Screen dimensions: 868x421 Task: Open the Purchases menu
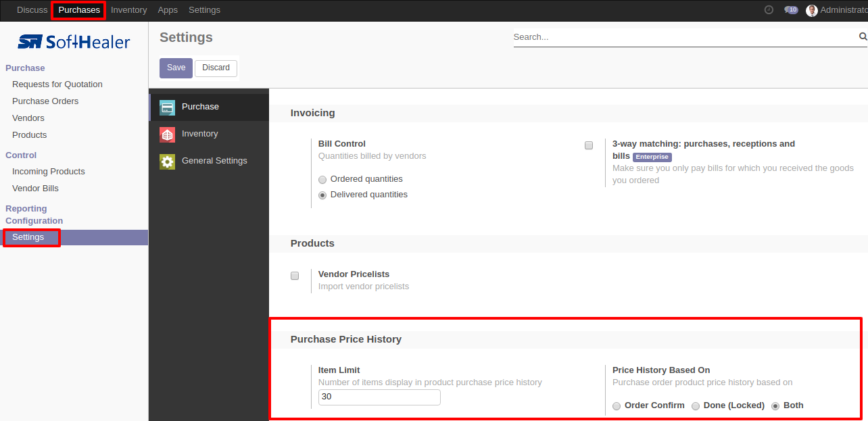tap(79, 10)
